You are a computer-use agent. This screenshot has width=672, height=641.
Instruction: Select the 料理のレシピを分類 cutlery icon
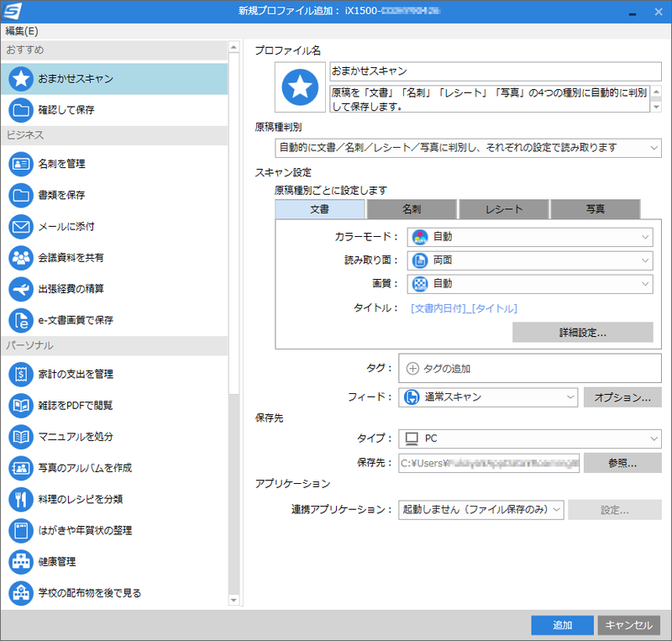[x=21, y=500]
